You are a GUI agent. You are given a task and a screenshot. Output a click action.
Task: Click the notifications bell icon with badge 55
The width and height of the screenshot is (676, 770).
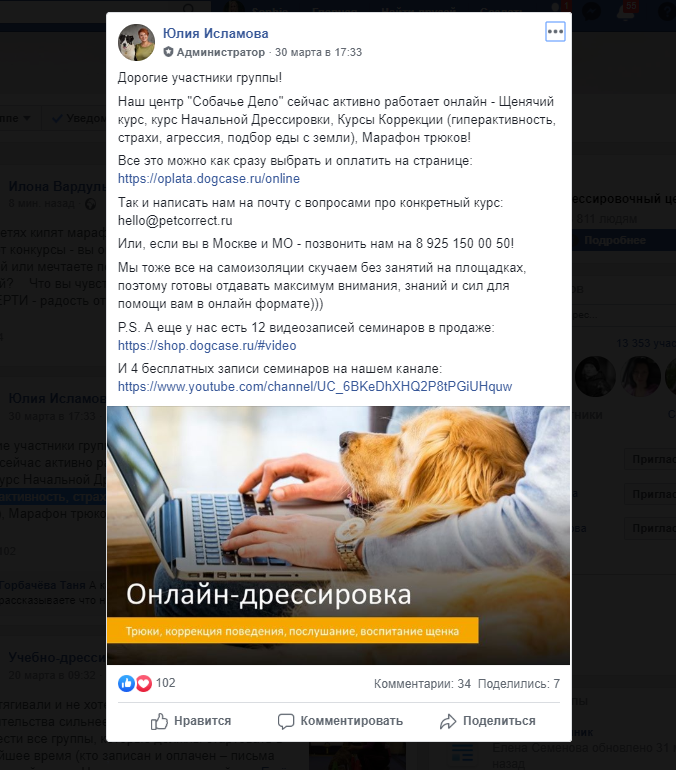click(x=626, y=11)
